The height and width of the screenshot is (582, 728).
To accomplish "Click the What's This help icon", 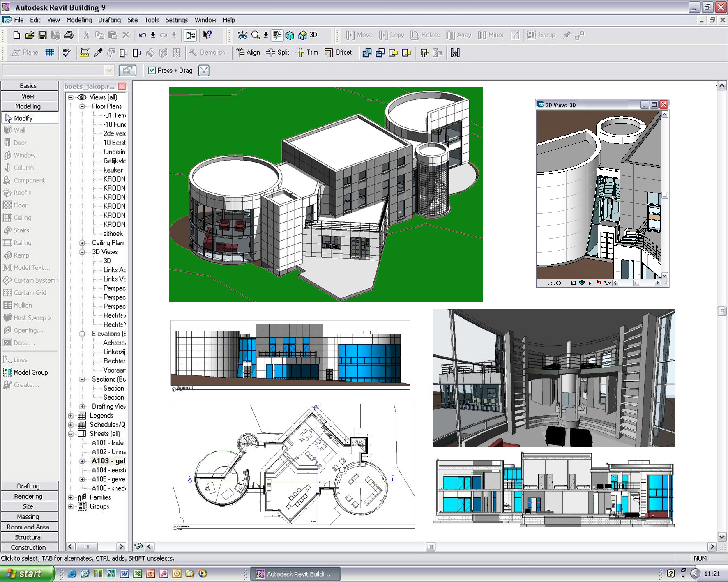I will (207, 35).
